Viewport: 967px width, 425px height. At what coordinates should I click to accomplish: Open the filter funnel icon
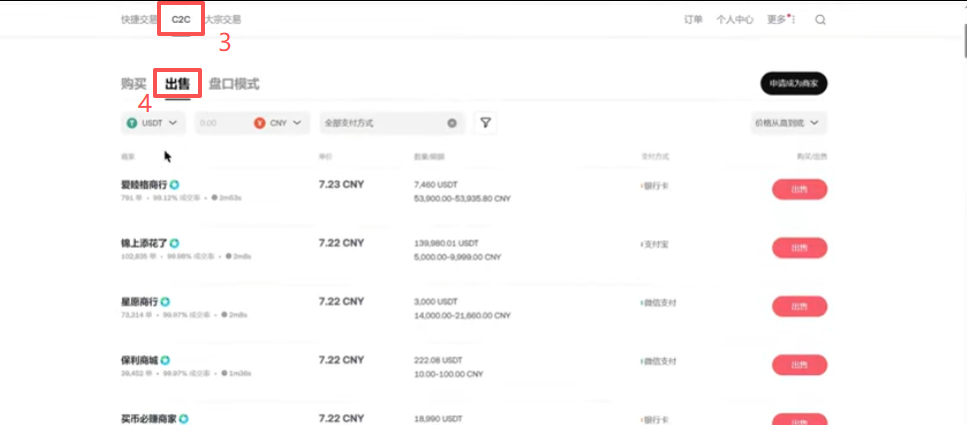click(x=485, y=123)
